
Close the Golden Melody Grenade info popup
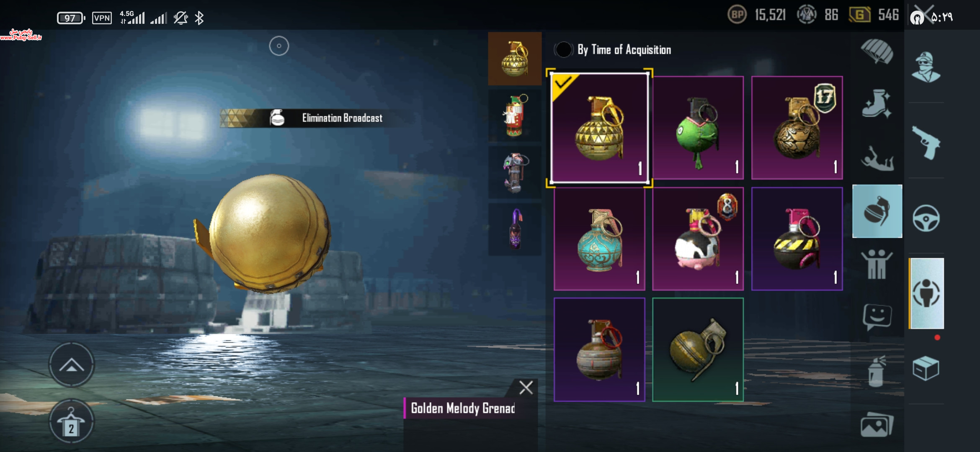526,388
